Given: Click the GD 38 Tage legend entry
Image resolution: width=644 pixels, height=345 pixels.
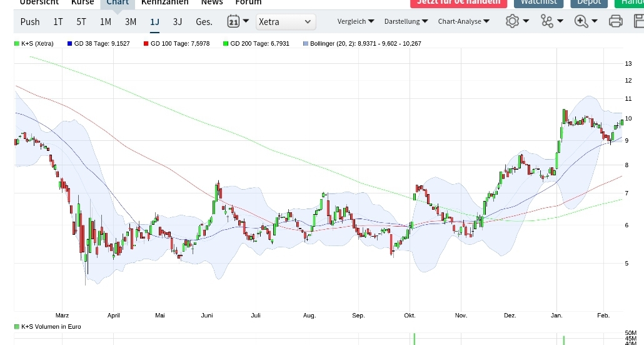Looking at the screenshot, I should (x=99, y=44).
